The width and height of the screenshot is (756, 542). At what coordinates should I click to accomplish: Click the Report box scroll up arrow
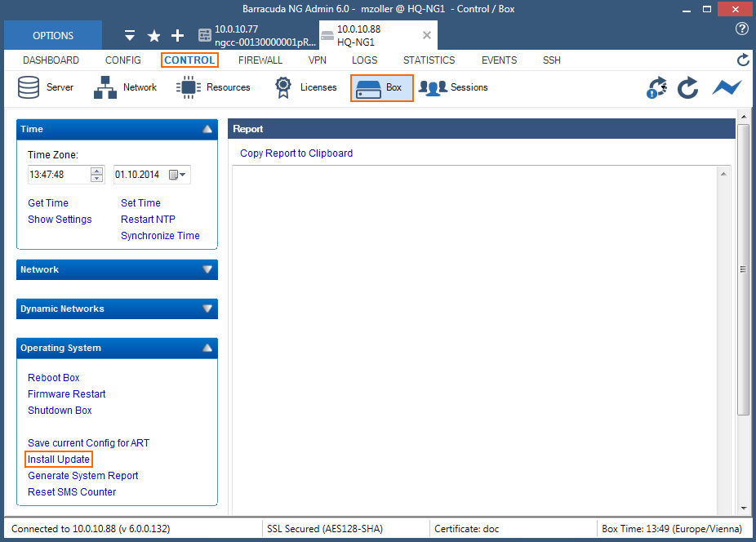point(723,174)
